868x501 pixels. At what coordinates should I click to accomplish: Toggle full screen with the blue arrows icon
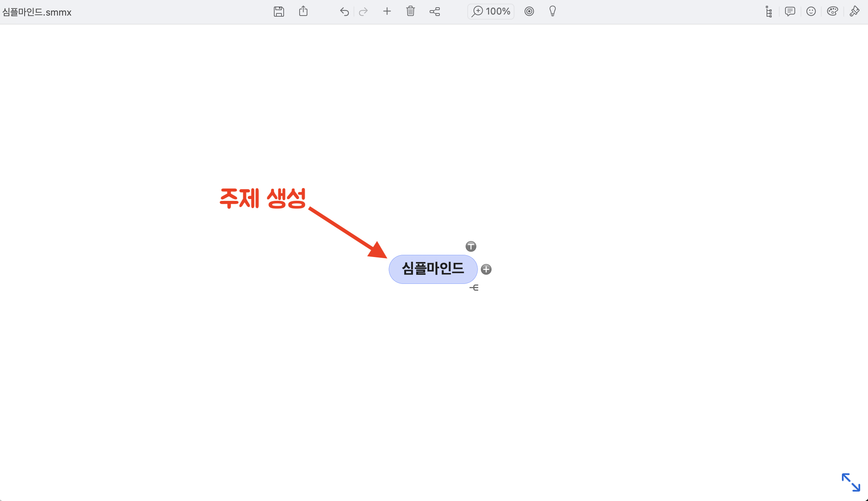point(851,483)
